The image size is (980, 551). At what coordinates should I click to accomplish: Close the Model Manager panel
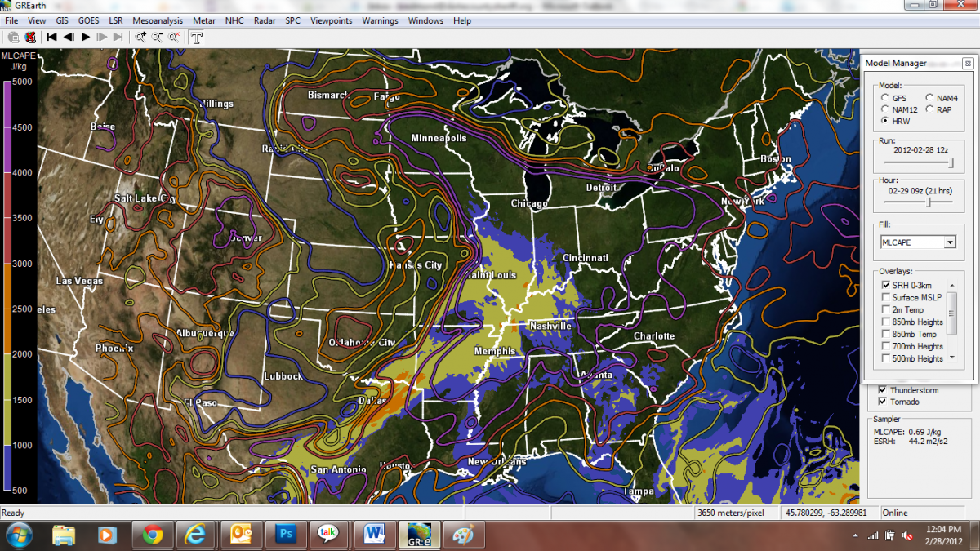[968, 63]
